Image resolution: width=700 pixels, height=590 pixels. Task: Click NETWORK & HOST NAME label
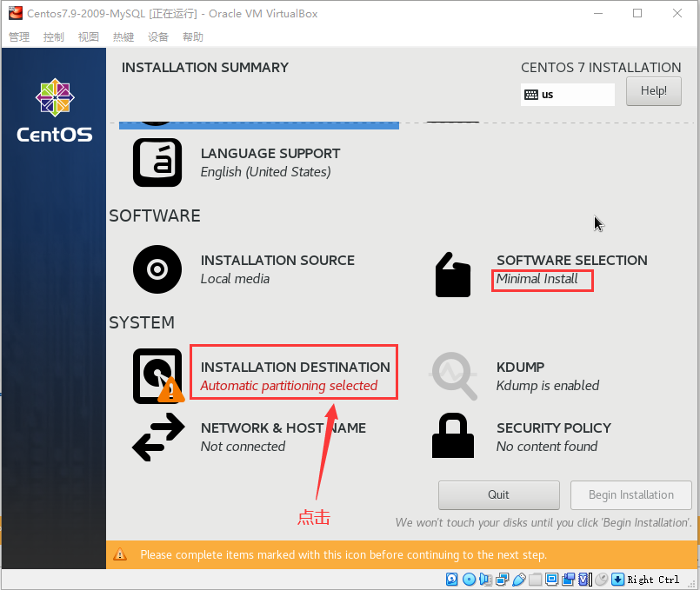click(x=283, y=428)
